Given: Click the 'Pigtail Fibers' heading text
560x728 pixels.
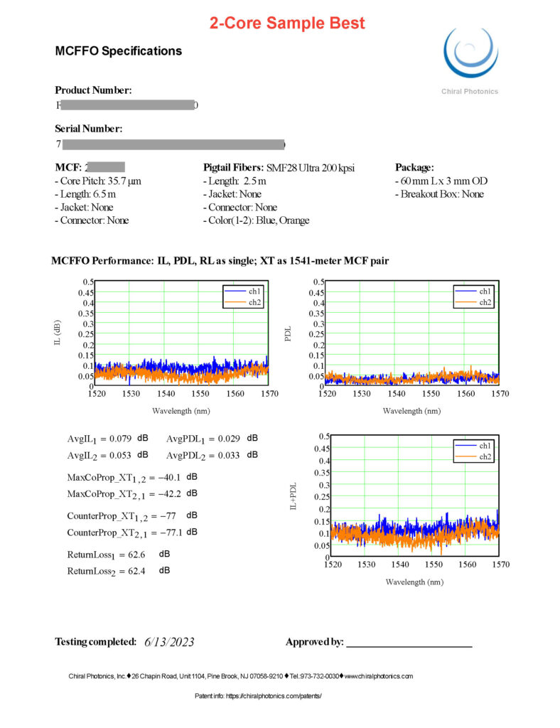Looking at the screenshot, I should point(233,168).
